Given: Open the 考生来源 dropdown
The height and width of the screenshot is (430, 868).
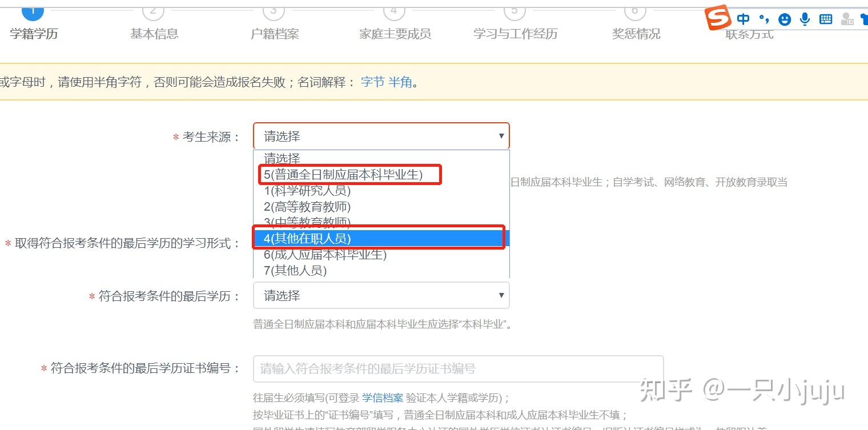Looking at the screenshot, I should click(381, 136).
